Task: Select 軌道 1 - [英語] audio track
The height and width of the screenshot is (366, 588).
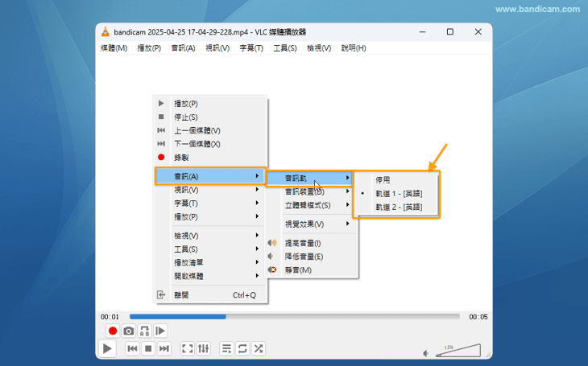Action: (396, 194)
